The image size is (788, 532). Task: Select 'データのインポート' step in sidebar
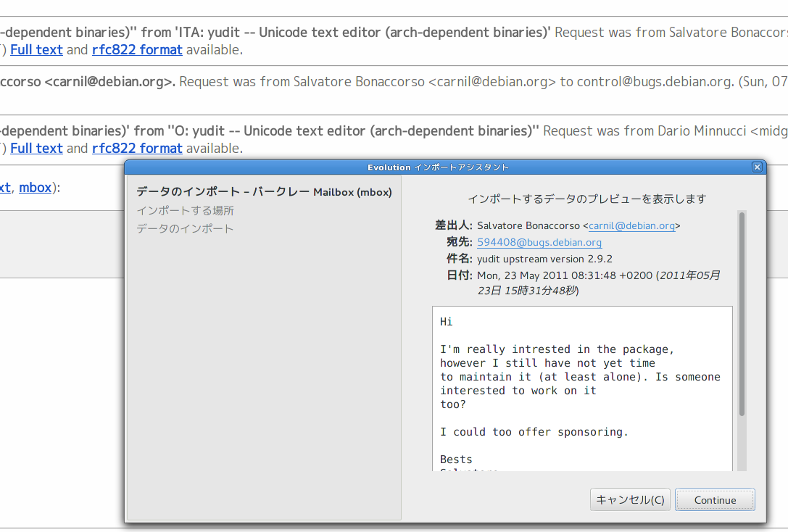coord(185,228)
